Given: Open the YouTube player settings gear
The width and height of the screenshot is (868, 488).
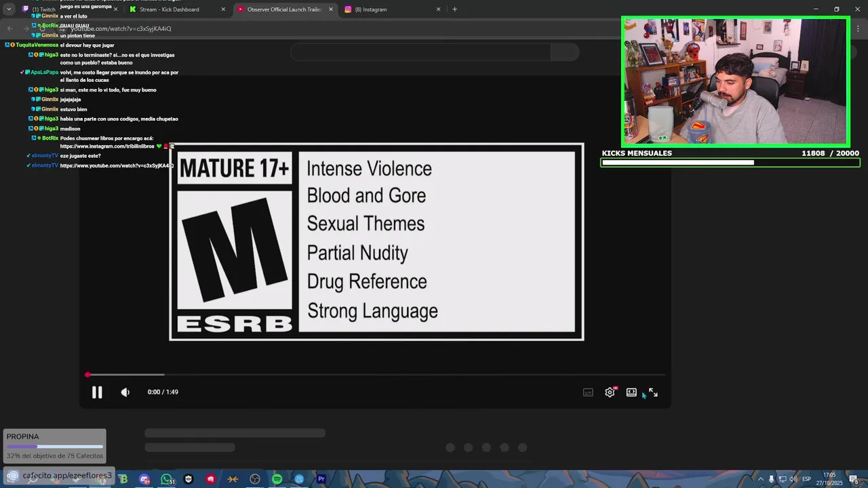Looking at the screenshot, I should [x=610, y=392].
